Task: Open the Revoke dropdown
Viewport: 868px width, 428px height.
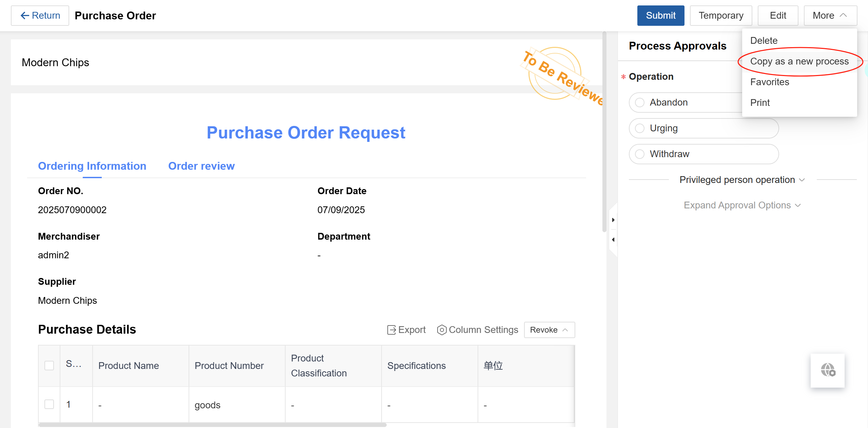Action: coord(549,330)
